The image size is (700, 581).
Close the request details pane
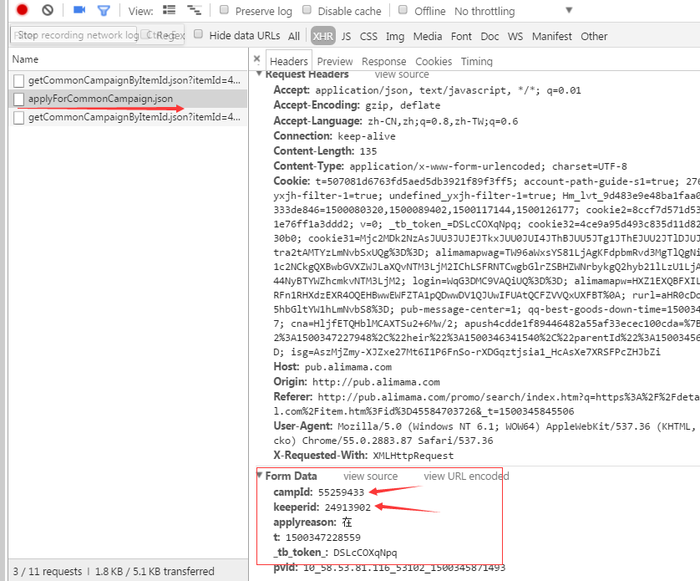click(257, 59)
